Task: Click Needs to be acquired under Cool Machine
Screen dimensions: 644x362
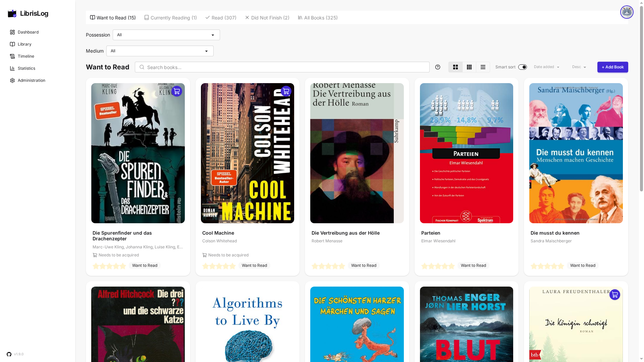Action: (225, 255)
